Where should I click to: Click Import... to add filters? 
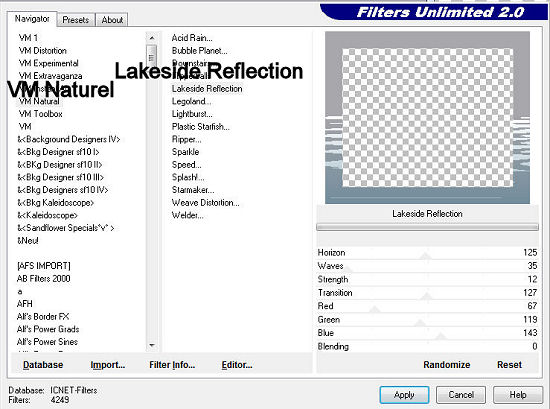[x=108, y=365]
